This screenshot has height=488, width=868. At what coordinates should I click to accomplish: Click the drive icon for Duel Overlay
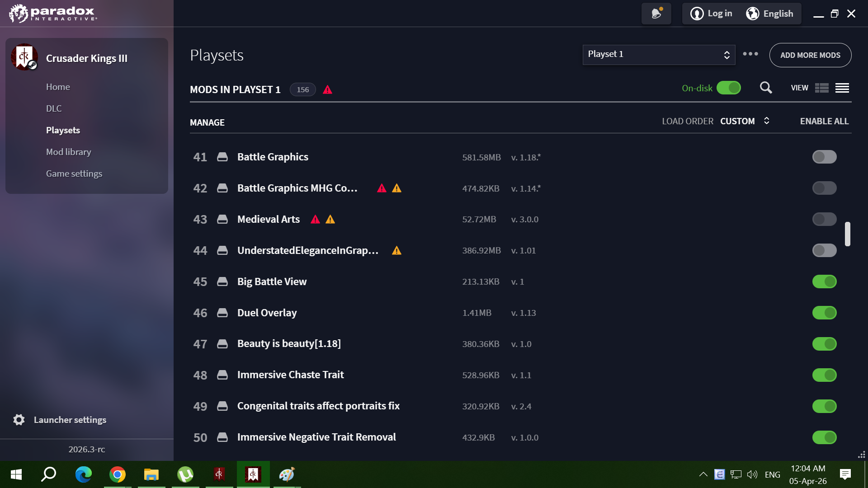click(x=222, y=313)
